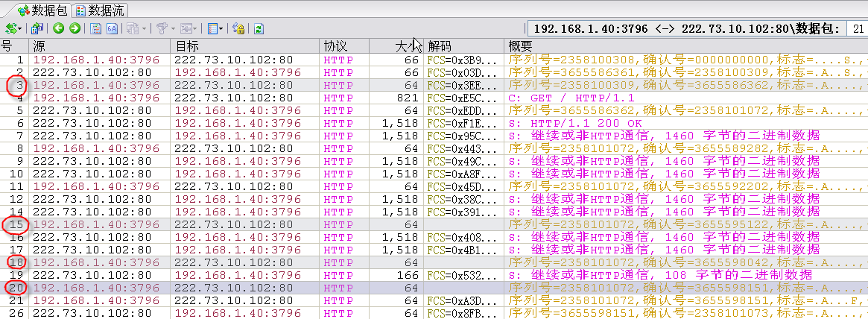Select packet row number 14

point(434,212)
